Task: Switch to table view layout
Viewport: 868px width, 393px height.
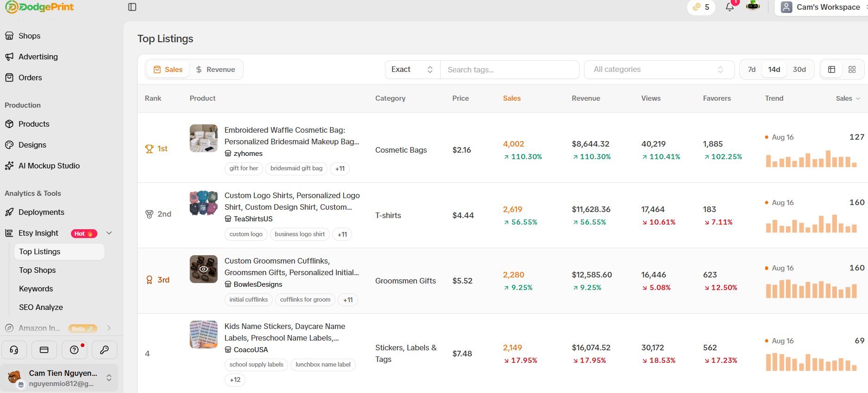Action: (832, 70)
